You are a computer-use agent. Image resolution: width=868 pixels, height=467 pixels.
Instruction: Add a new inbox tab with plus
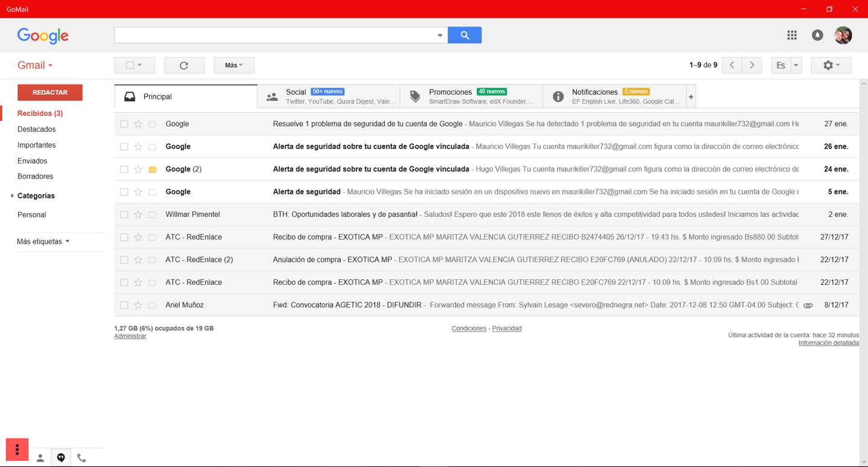[x=691, y=97]
